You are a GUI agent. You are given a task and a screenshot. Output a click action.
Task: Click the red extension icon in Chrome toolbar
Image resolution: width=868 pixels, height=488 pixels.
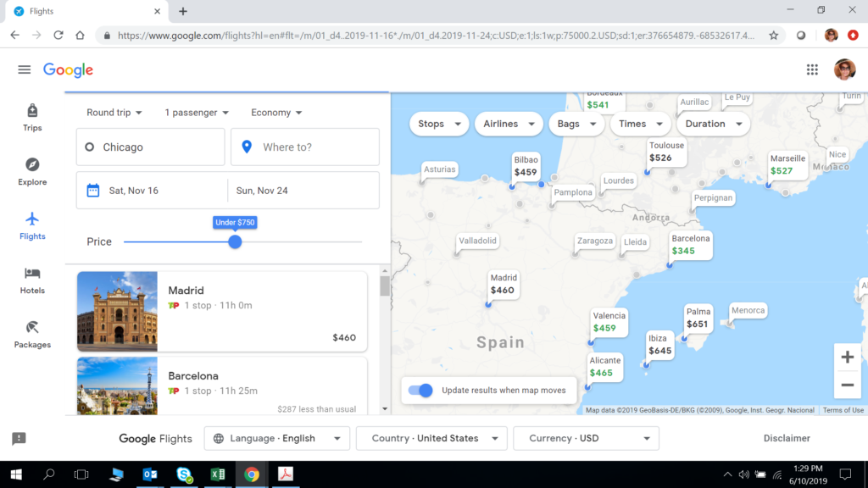tap(853, 36)
